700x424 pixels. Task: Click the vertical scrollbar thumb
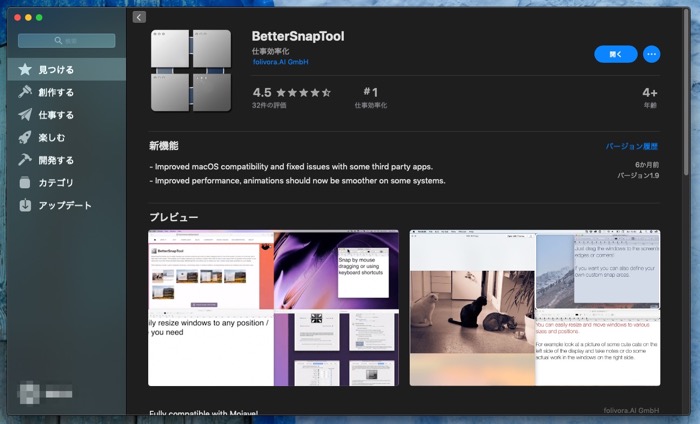(x=686, y=91)
